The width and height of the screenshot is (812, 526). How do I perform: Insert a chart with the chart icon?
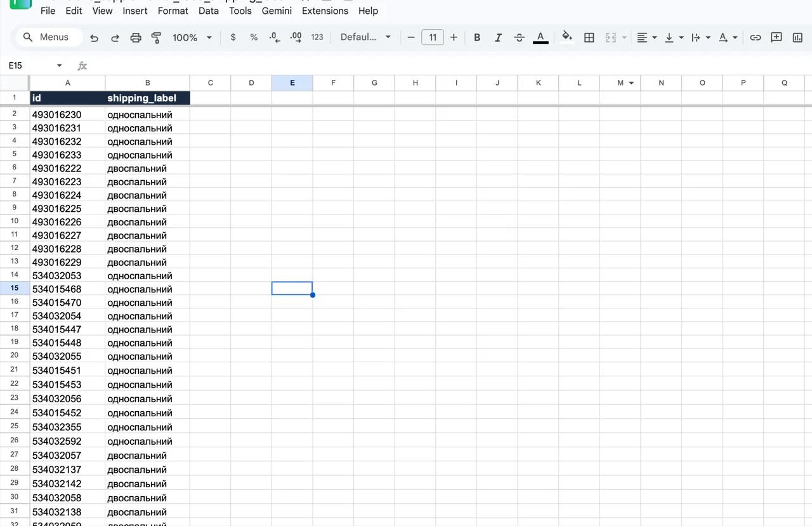(797, 37)
